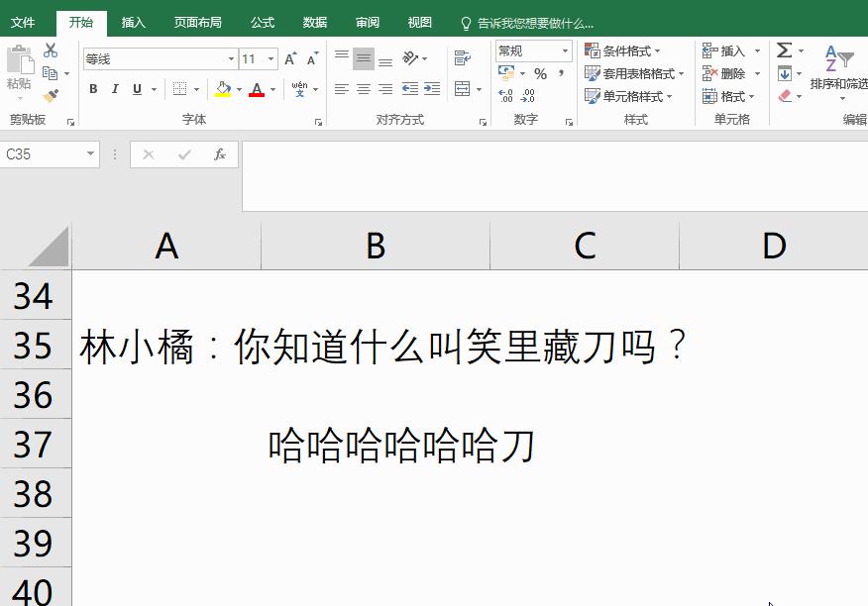The width and height of the screenshot is (868, 606).
Task: Open the font name dropdown
Action: tap(230, 58)
